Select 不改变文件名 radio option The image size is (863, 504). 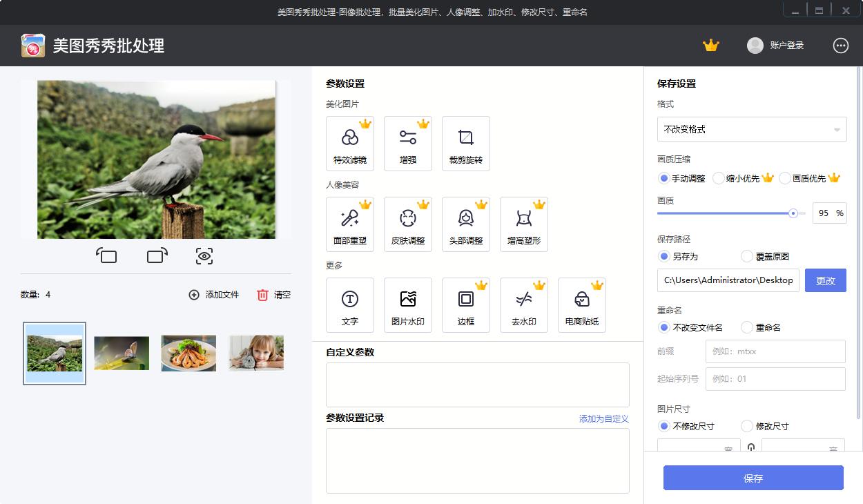pos(664,327)
